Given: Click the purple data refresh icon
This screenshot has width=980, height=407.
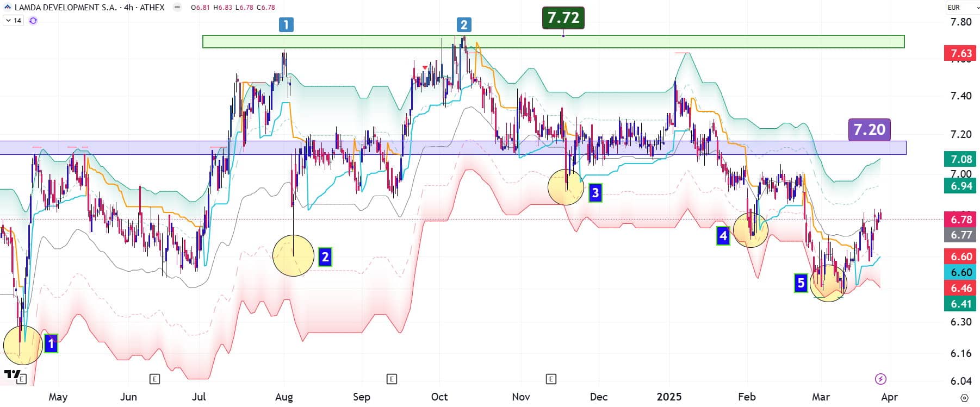Looking at the screenshot, I should tap(33, 21).
